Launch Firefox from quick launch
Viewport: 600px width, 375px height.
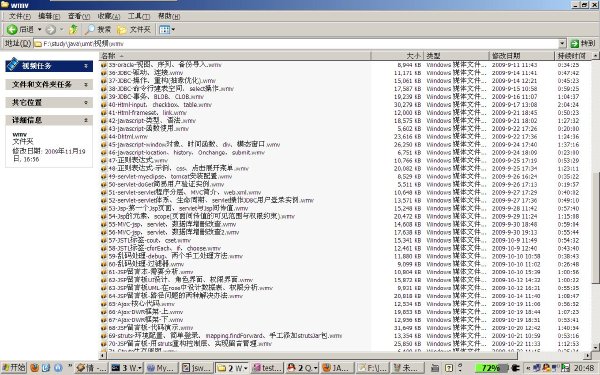[34, 368]
